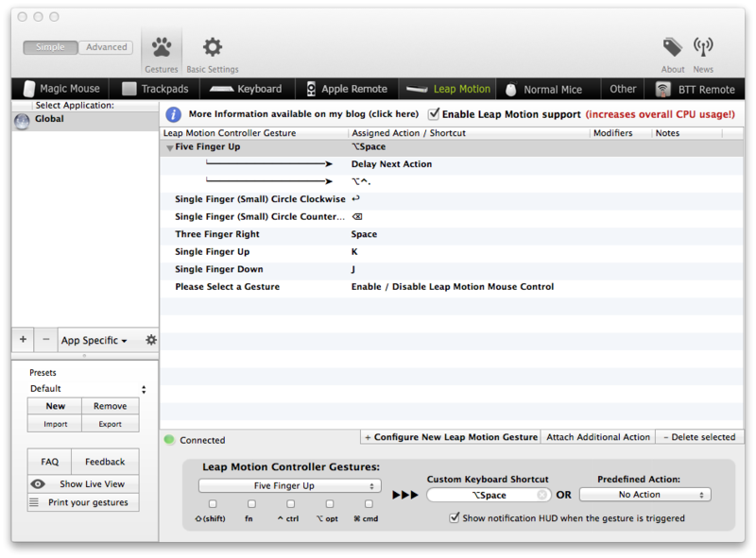Image resolution: width=756 pixels, height=558 pixels.
Task: Open the App Specific dropdown
Action: coord(94,340)
